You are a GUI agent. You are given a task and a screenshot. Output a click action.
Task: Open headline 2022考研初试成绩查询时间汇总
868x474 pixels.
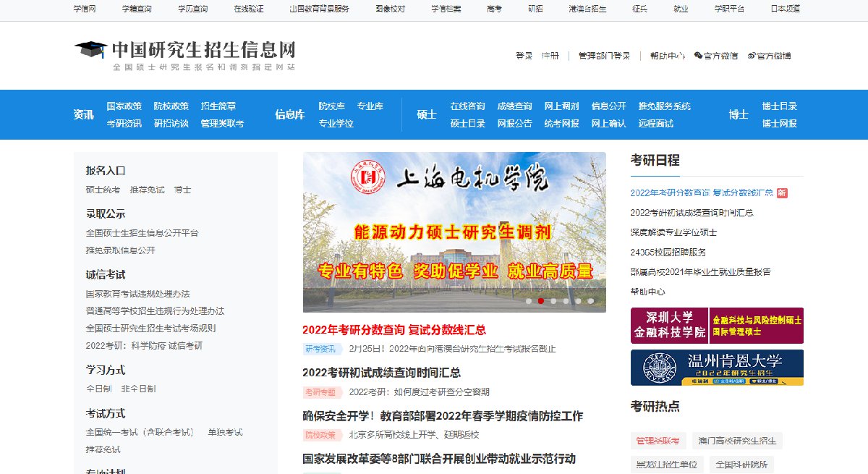(382, 373)
